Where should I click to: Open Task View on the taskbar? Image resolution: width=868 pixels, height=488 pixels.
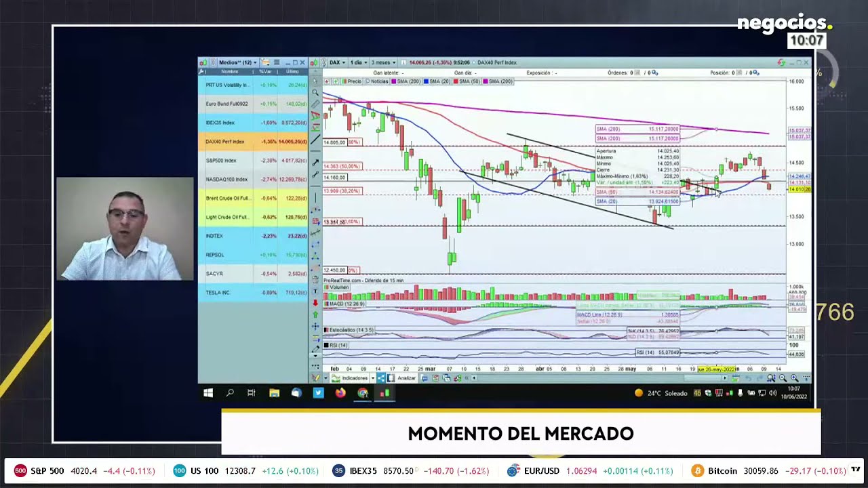tap(252, 392)
